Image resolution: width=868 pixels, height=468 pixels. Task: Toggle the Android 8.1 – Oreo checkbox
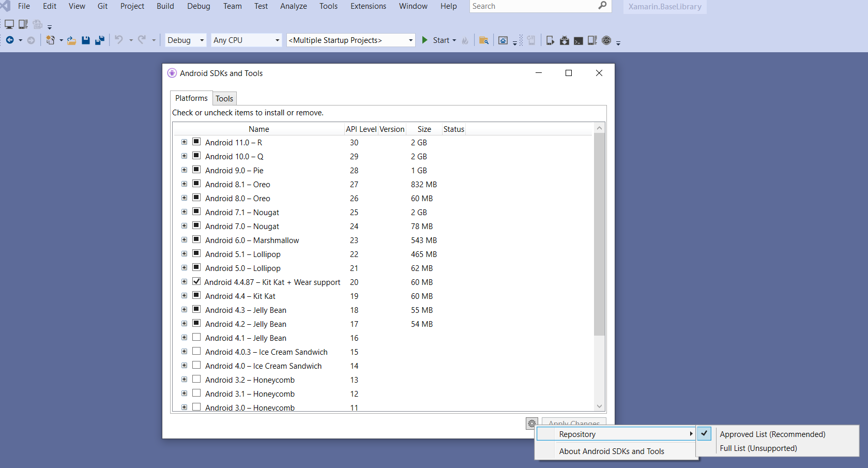click(196, 184)
